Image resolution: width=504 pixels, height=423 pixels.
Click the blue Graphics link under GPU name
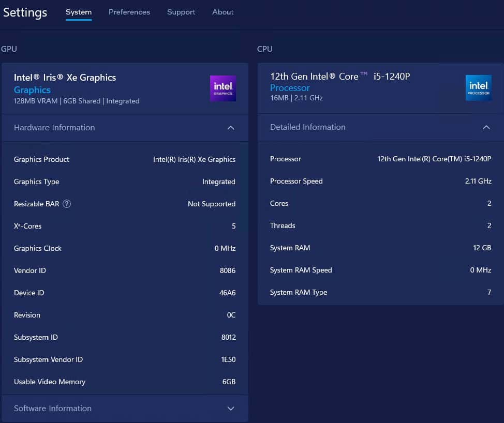32,90
